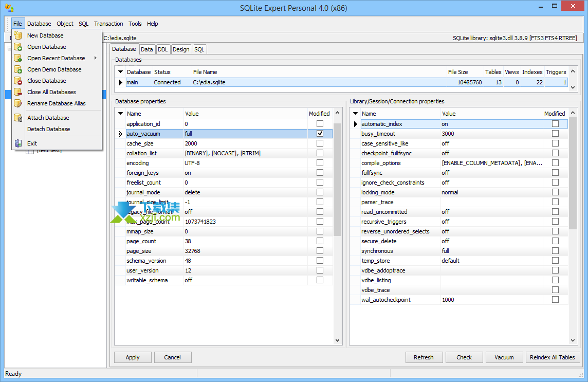Switch to the Design tab
The width and height of the screenshot is (588, 382).
181,49
